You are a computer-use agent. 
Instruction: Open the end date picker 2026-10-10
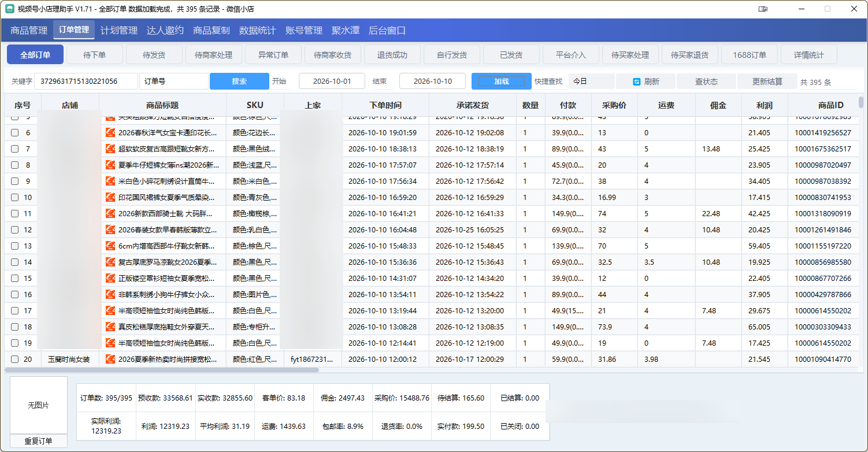(433, 81)
